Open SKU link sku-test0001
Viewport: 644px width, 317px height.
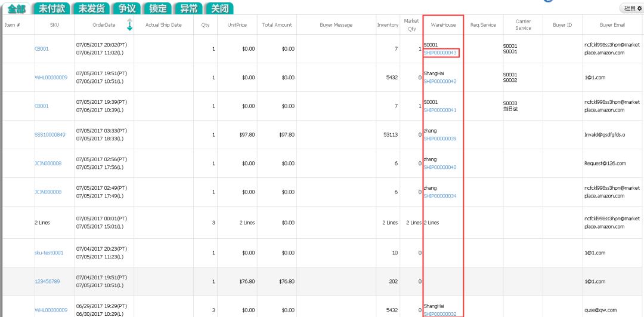[49, 253]
